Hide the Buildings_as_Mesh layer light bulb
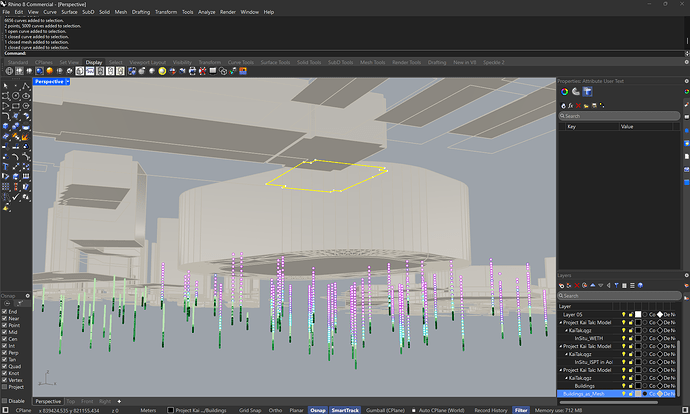The height and width of the screenshot is (414, 690). click(624, 394)
